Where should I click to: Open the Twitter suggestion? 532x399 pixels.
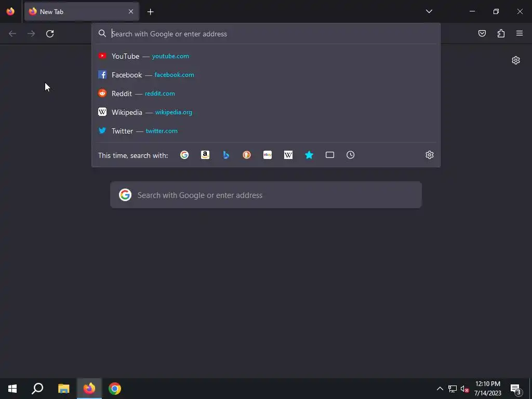(x=266, y=130)
